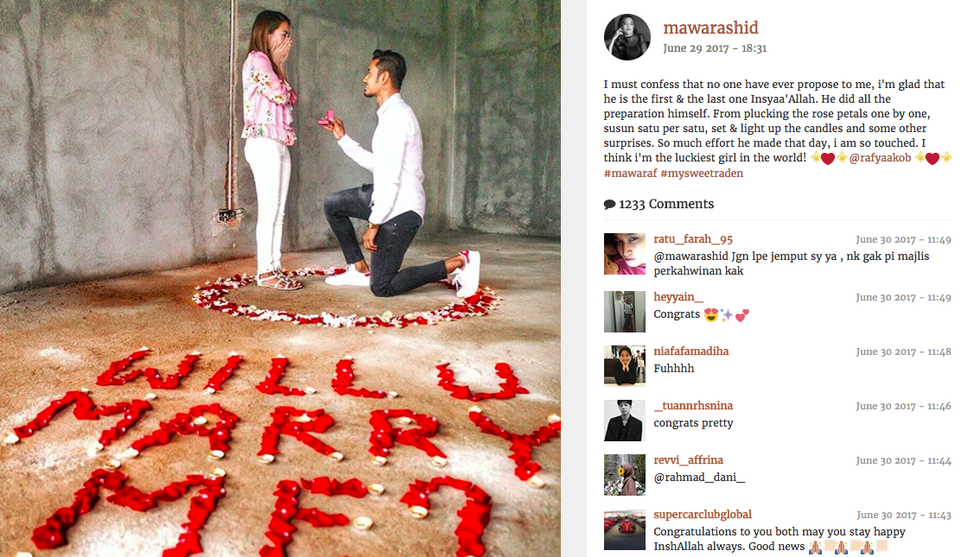Click the revvi_affrina username link

point(688,459)
